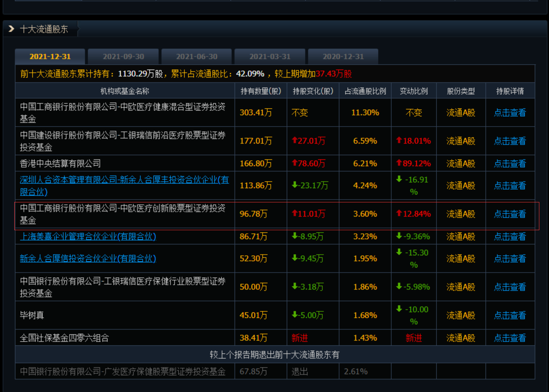The image size is (549, 392).
Task: Select the 50.00万 holding value
Action: click(253, 287)
